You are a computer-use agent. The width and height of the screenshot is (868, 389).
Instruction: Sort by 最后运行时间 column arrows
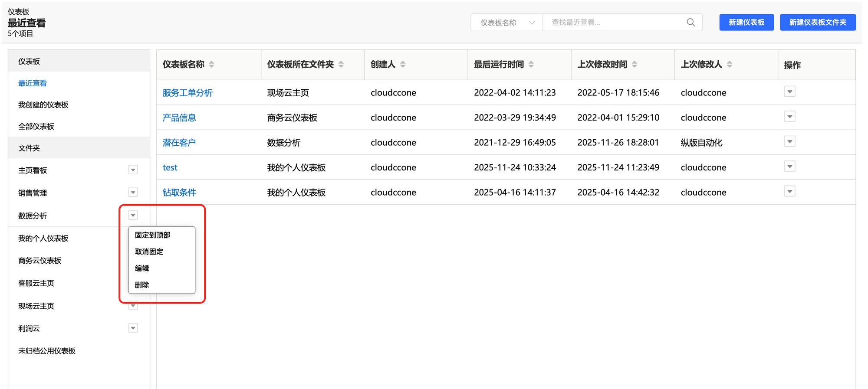(x=531, y=65)
